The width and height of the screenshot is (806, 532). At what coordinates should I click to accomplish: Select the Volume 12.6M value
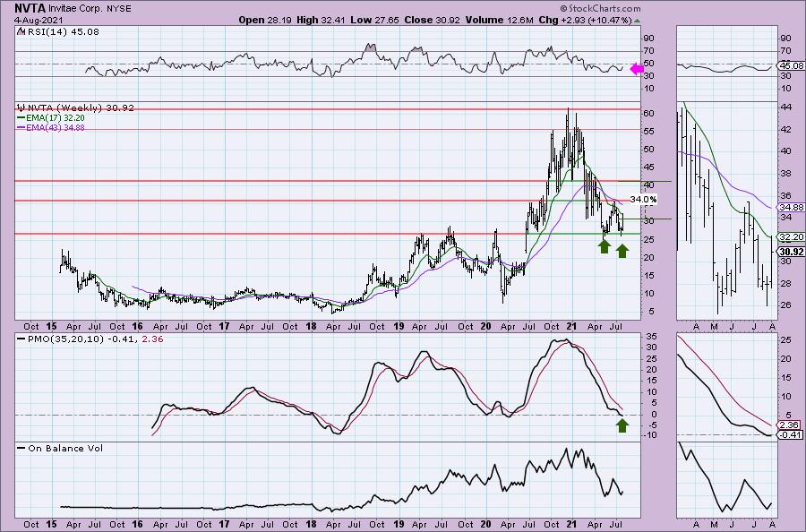click(499, 20)
